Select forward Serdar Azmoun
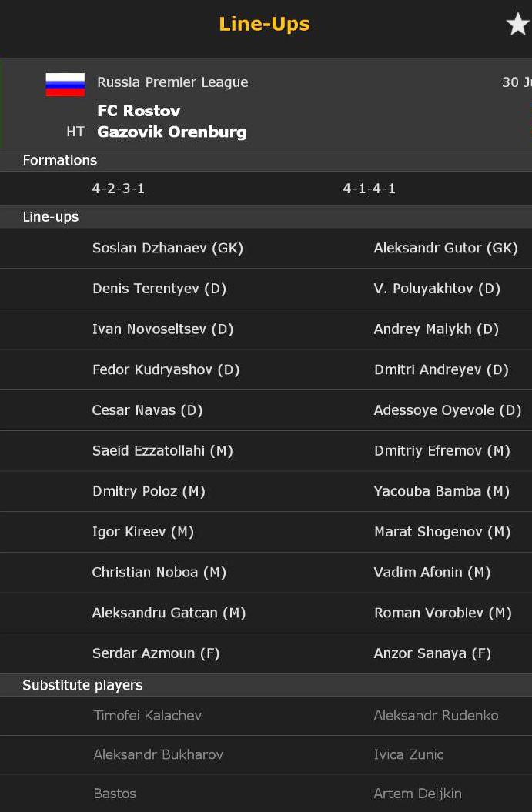532x812 pixels. 156,653
